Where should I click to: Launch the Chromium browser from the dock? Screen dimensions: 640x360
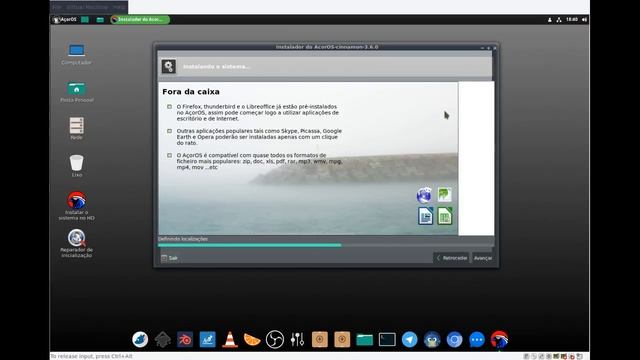coord(454,339)
